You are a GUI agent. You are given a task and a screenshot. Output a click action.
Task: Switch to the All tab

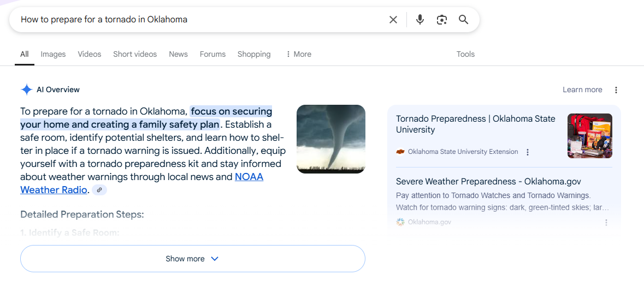coord(24,54)
